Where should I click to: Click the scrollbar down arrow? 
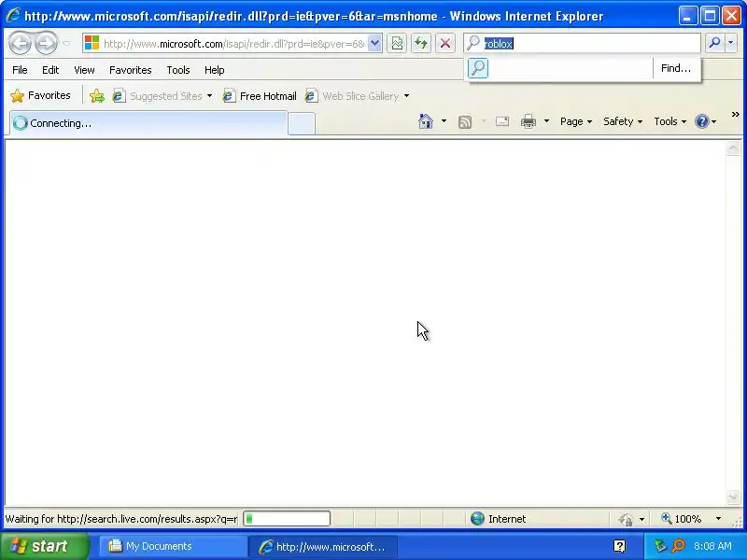click(x=733, y=497)
